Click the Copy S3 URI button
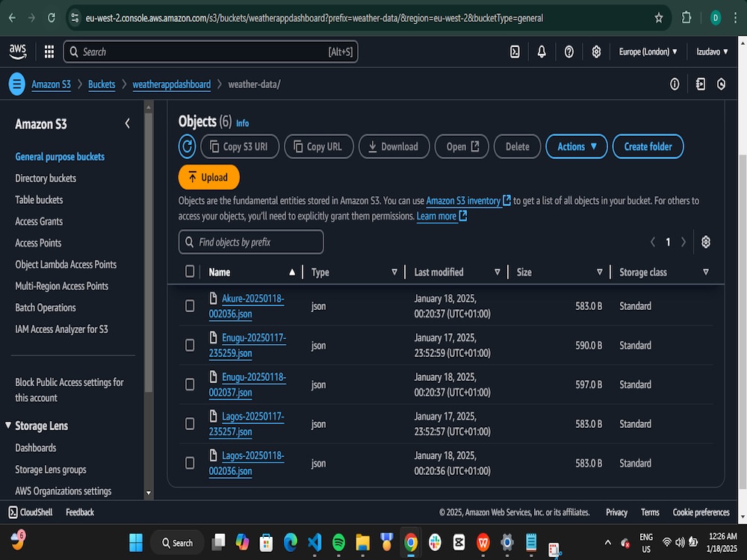Image resolution: width=747 pixels, height=560 pixels. [240, 146]
